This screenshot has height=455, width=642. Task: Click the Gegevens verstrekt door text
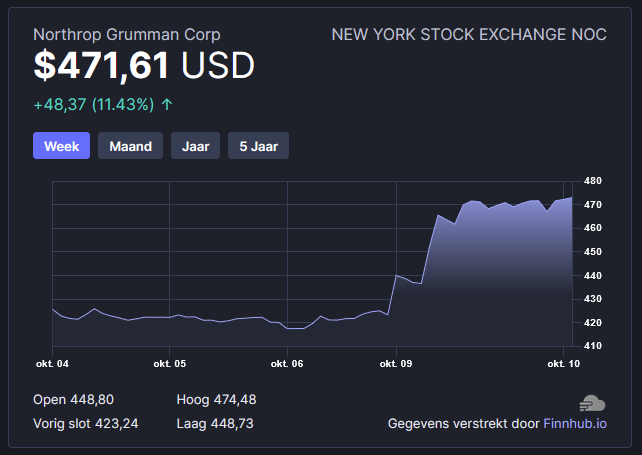coord(463,423)
